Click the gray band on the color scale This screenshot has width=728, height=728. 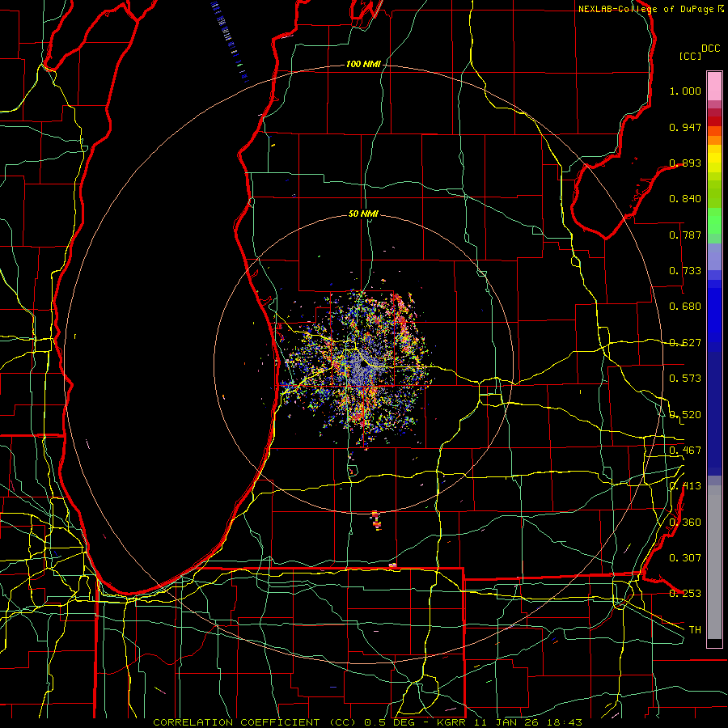pyautogui.click(x=714, y=562)
